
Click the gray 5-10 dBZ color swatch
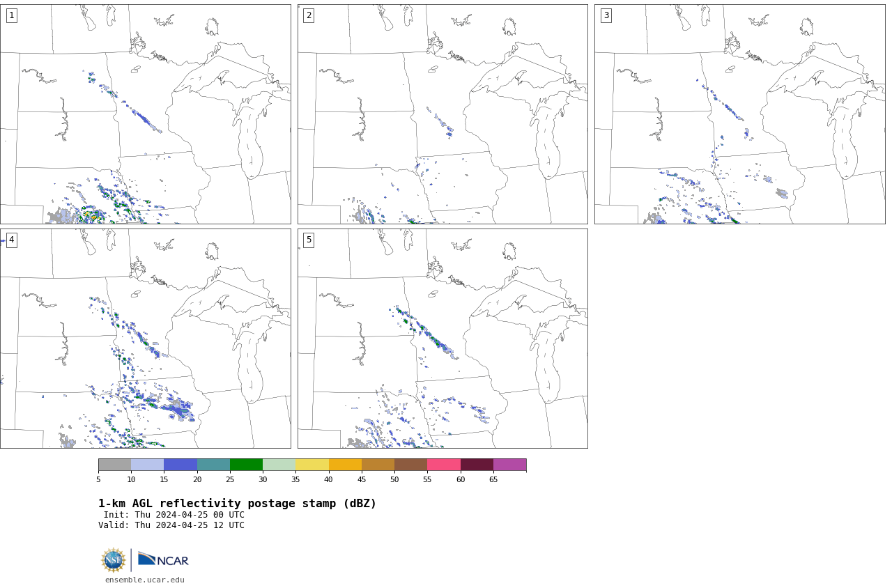tap(114, 465)
